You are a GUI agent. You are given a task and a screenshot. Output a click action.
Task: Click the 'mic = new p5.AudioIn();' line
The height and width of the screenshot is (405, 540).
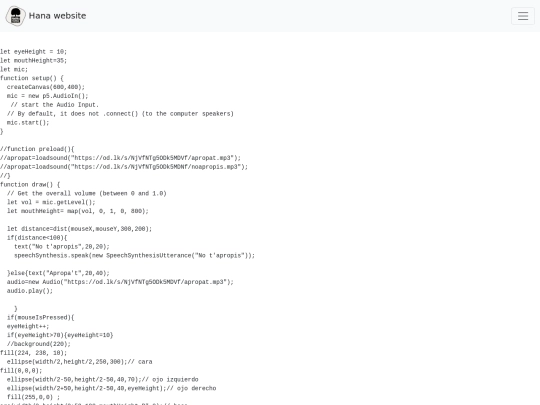tap(48, 96)
